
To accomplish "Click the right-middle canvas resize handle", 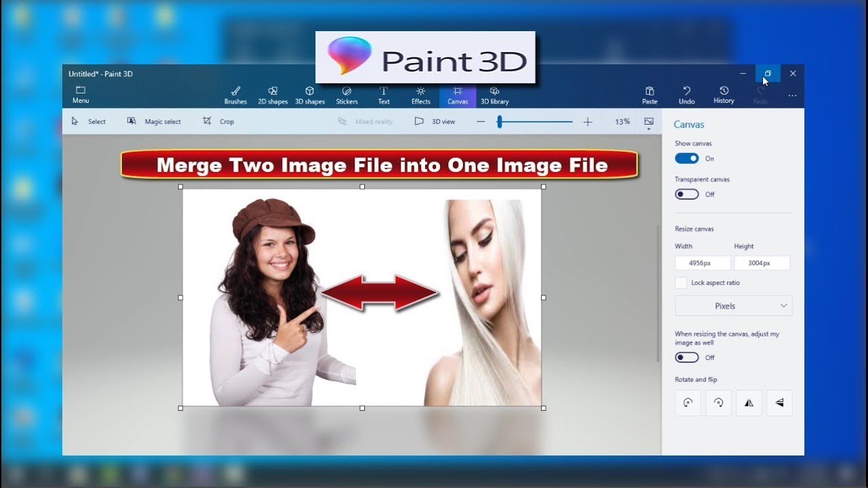I will point(544,297).
